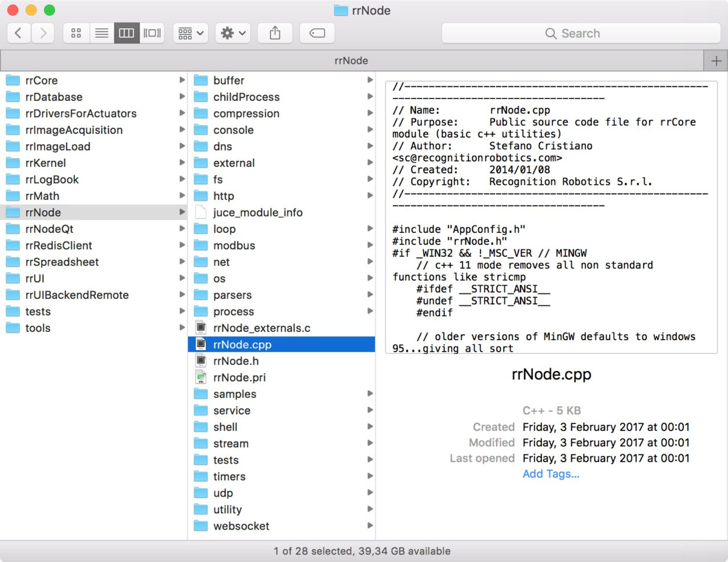728x562 pixels.
Task: Open the Action gear menu
Action: point(232,33)
